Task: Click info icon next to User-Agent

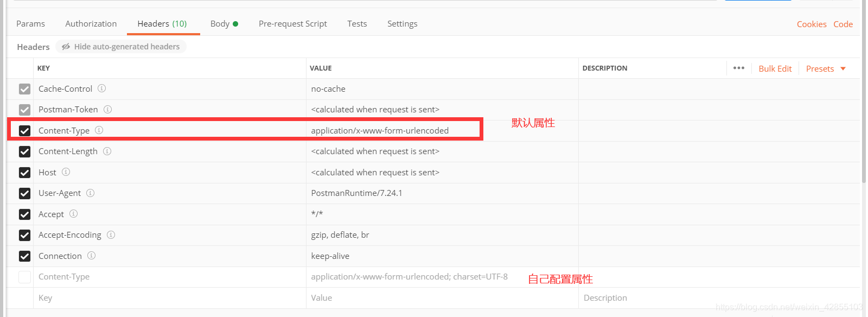Action: (90, 193)
